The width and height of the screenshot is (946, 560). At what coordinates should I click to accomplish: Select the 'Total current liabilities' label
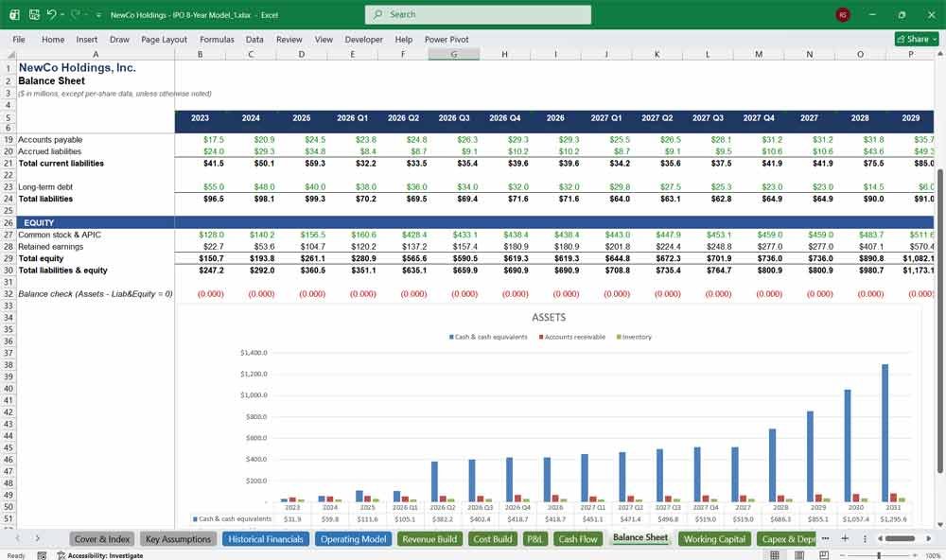61,164
